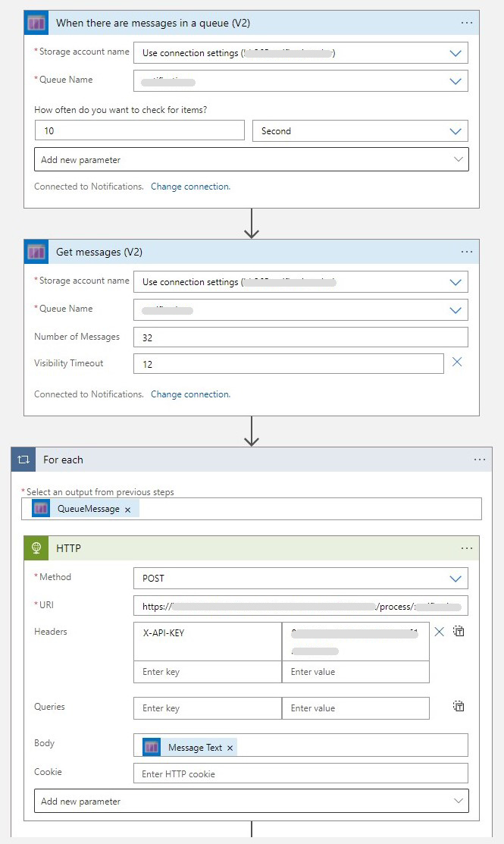Viewport: 504px width, 844px height.
Task: Collapse the When there are messages title
Action: [153, 24]
